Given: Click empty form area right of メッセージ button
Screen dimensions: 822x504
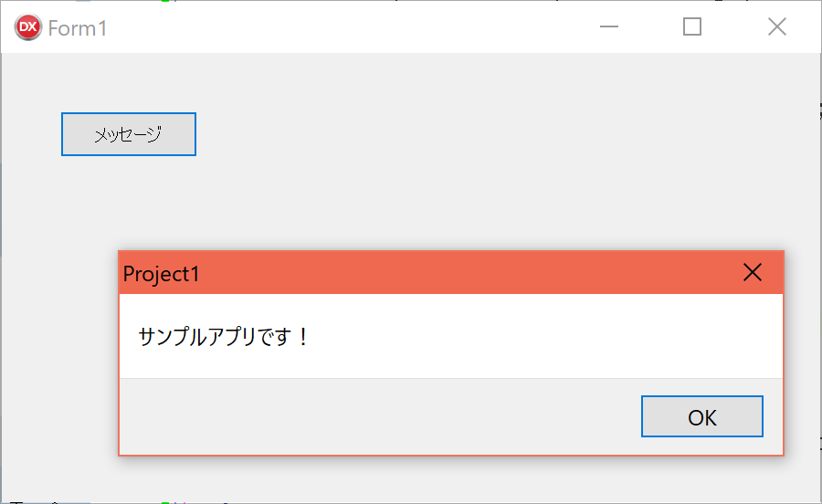Looking at the screenshot, I should tap(472, 134).
